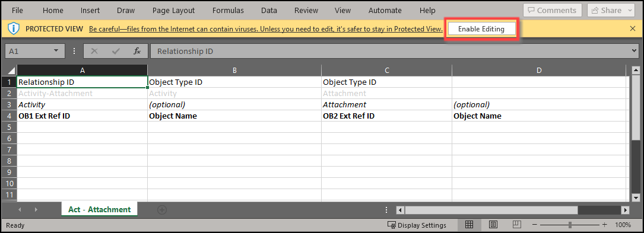This screenshot has height=233, width=644.
Task: Open the Insert ribbon tab
Action: pyautogui.click(x=90, y=11)
